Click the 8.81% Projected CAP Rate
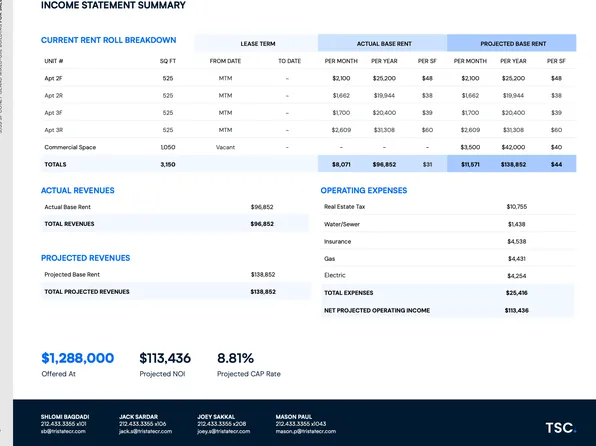The image size is (596, 446). pos(235,358)
